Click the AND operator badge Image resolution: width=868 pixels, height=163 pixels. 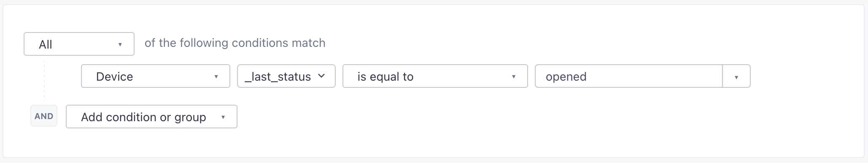point(44,116)
